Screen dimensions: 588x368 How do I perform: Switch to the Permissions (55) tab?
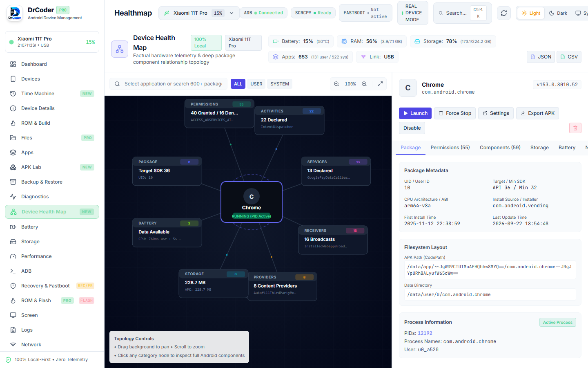(x=450, y=148)
